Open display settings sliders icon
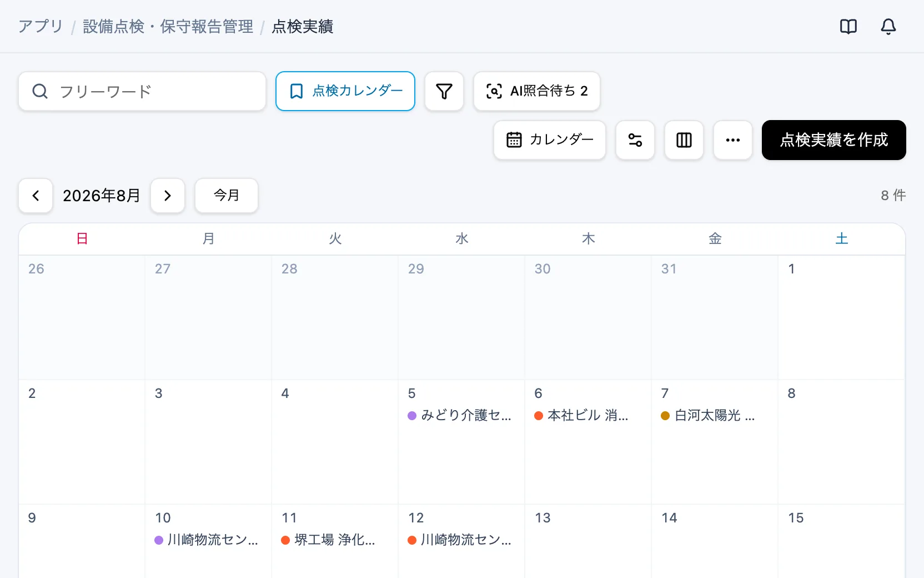Viewport: 924px width, 578px height. (x=635, y=140)
